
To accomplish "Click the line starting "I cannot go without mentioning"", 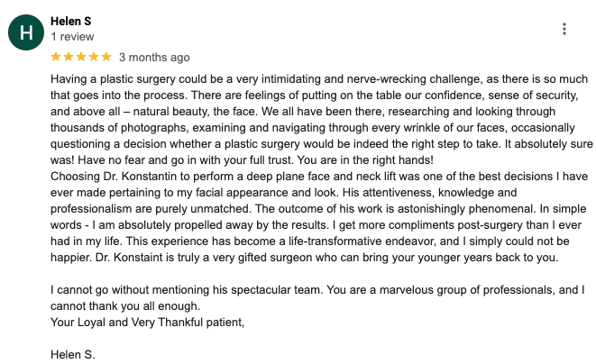I will 317,290.
